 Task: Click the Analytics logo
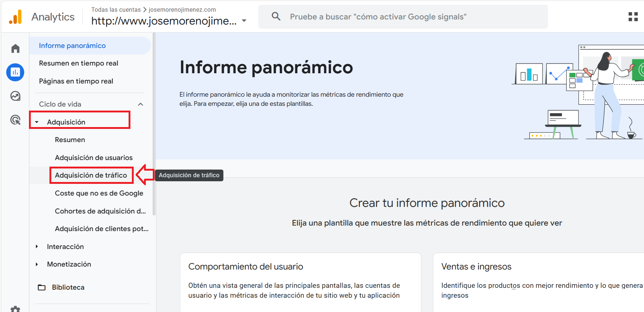coord(15,17)
